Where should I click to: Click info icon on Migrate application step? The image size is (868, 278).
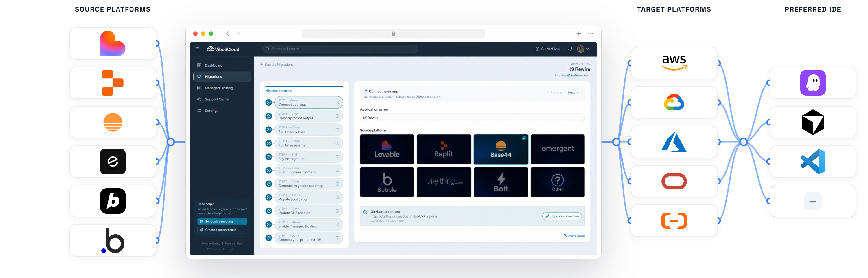click(337, 197)
